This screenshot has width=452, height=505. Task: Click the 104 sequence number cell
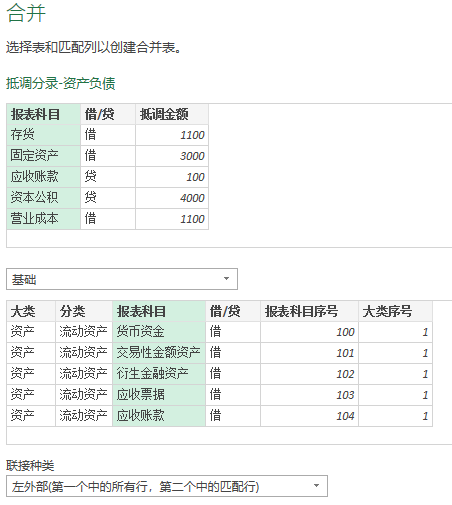pos(309,416)
